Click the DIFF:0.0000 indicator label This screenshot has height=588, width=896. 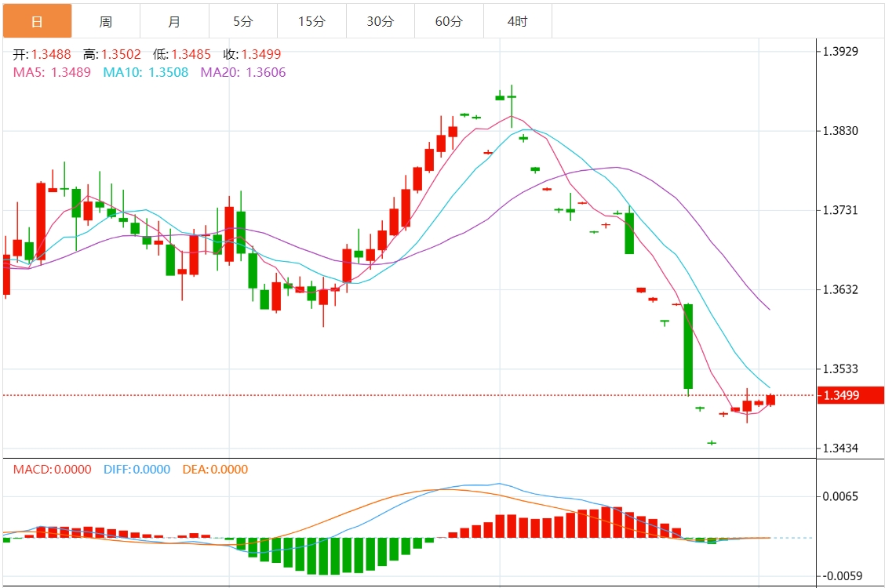point(137,470)
